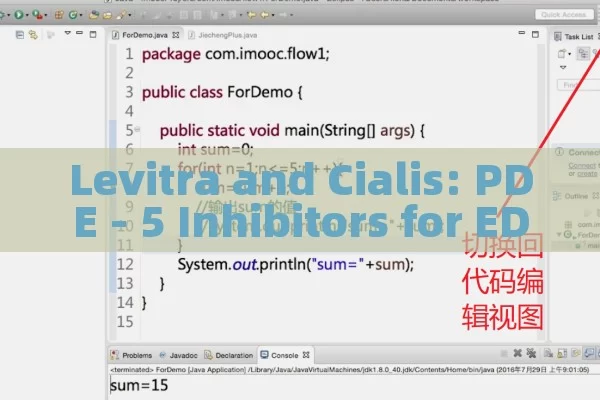
Task: Toggle Scroll Lock in Console toolbar
Action: (x=562, y=353)
